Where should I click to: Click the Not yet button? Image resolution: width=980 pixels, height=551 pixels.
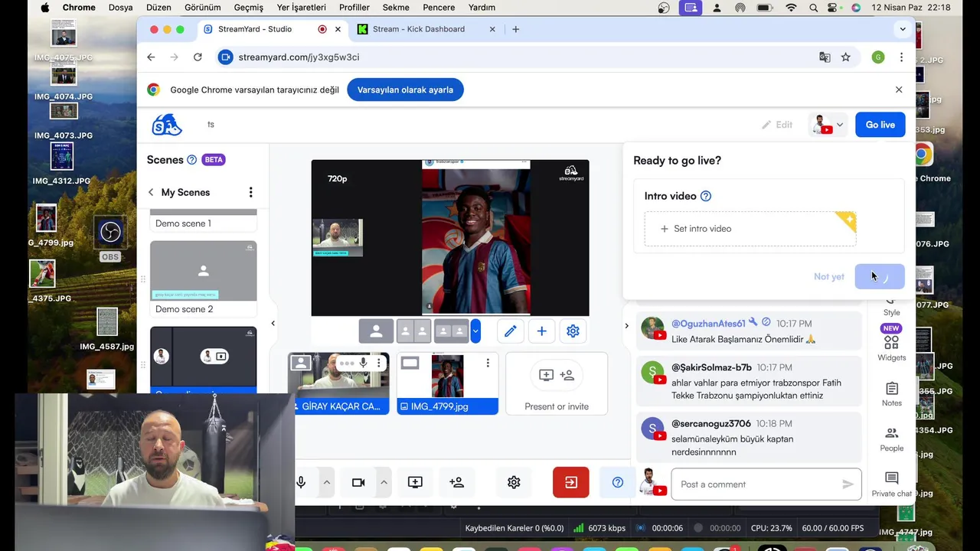(829, 276)
